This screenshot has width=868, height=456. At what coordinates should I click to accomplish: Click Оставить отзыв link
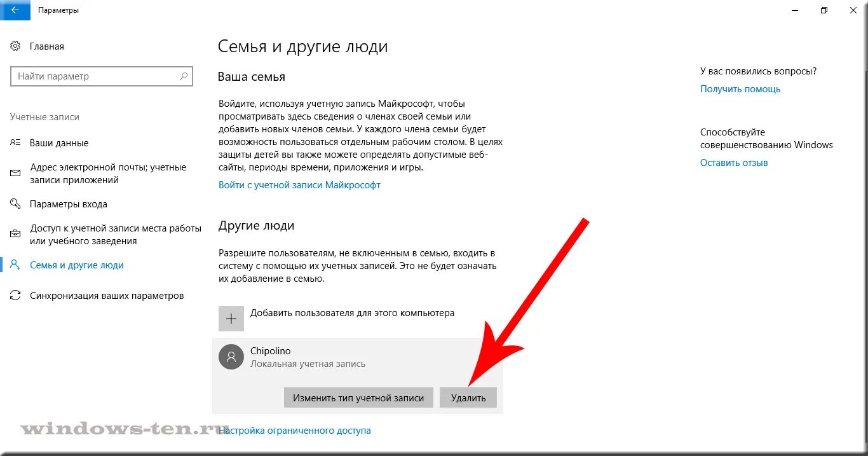(x=734, y=163)
